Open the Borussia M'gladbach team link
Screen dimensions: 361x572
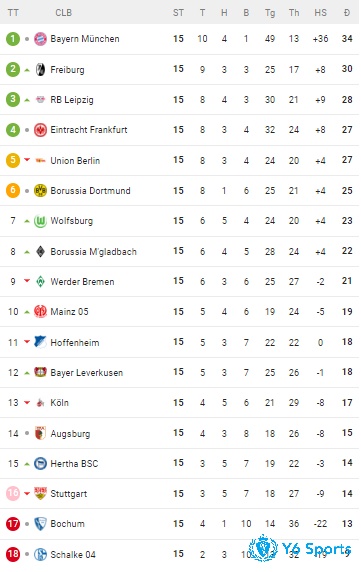click(93, 252)
